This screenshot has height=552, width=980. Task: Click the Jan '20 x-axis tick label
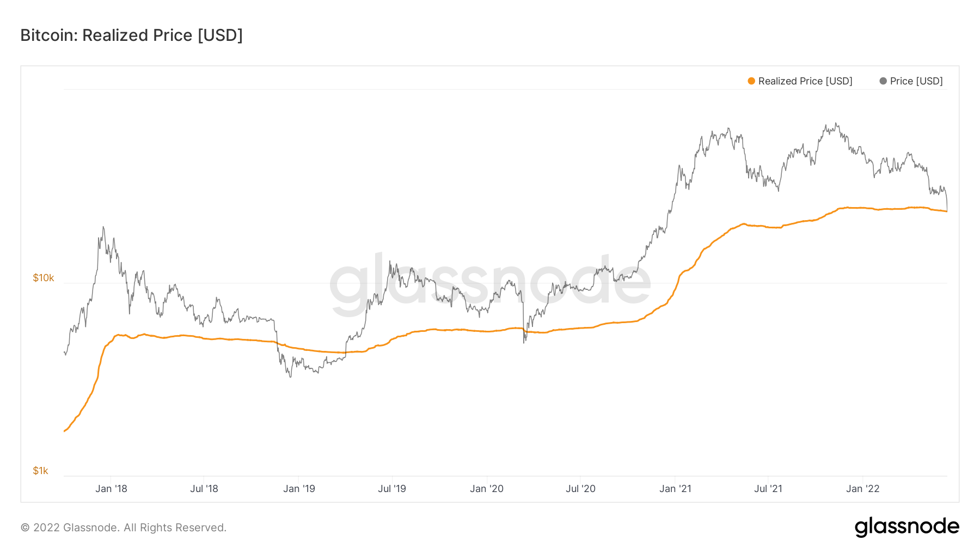pyautogui.click(x=487, y=489)
